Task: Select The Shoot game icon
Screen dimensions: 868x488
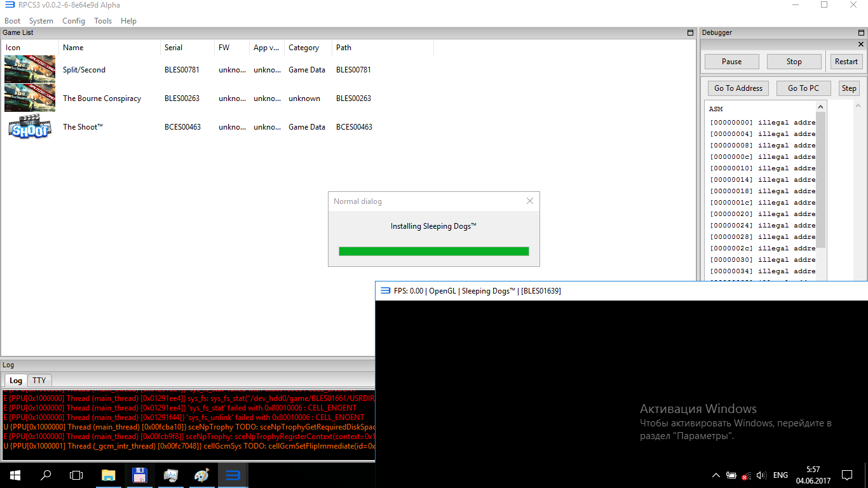Action: pos(30,126)
